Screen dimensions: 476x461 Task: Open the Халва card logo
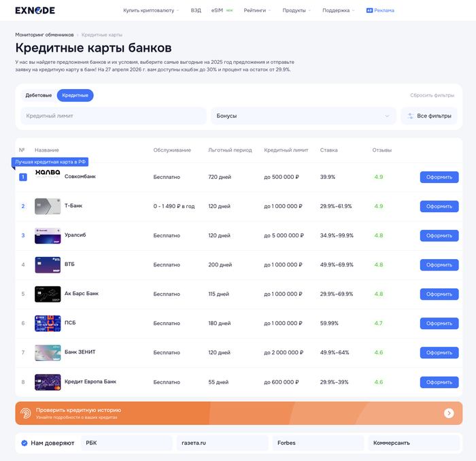(x=48, y=173)
